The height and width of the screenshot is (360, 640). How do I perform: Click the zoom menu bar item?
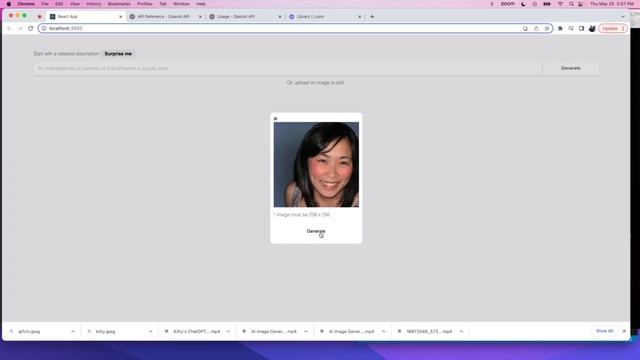pyautogui.click(x=507, y=4)
